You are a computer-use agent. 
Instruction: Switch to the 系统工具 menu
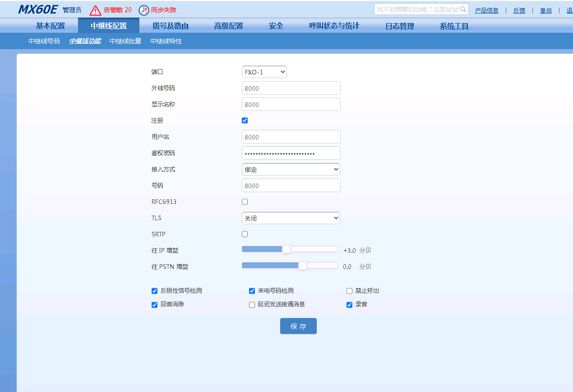tap(453, 26)
